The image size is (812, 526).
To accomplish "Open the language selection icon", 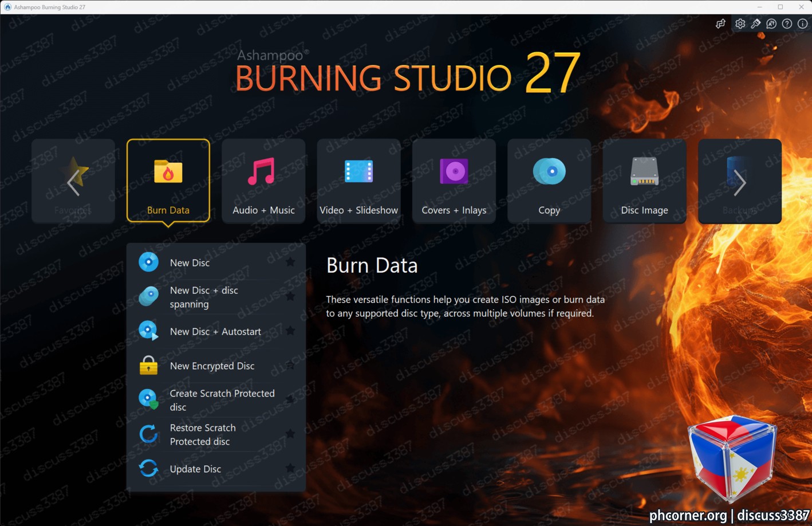I will (x=771, y=23).
